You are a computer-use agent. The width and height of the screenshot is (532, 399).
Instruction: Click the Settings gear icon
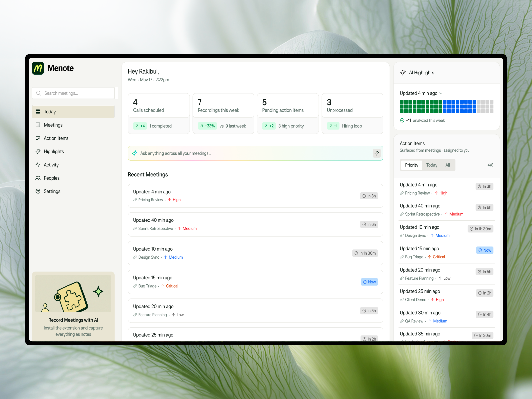tap(38, 191)
